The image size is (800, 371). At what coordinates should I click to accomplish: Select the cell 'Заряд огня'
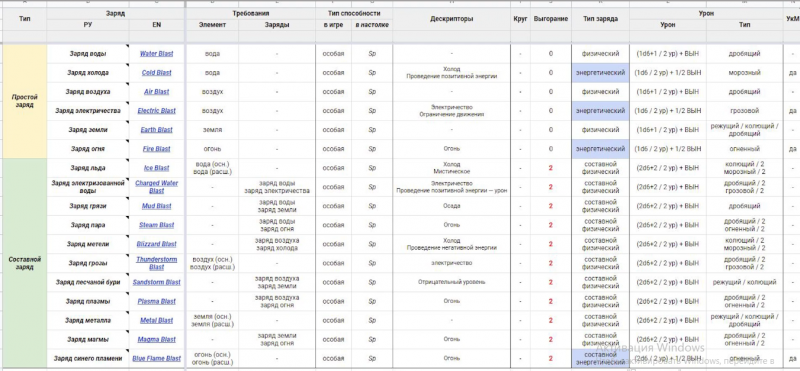pos(88,149)
